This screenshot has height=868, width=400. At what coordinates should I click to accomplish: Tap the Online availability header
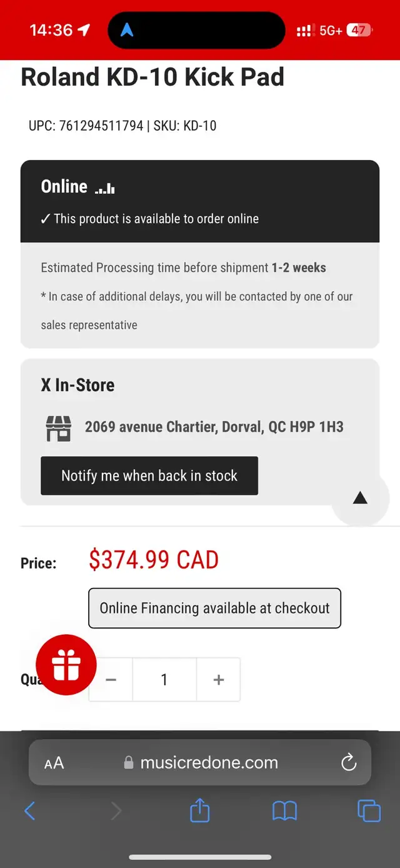click(x=64, y=186)
